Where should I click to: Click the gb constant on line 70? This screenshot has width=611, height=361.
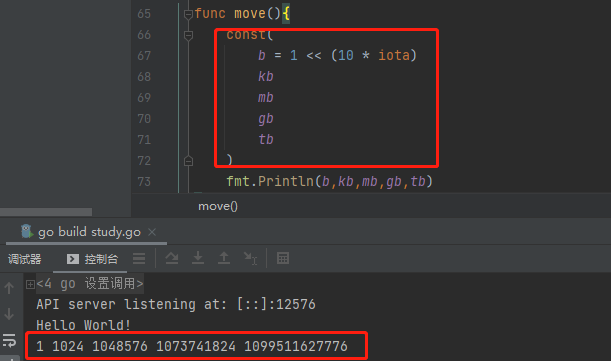point(266,119)
